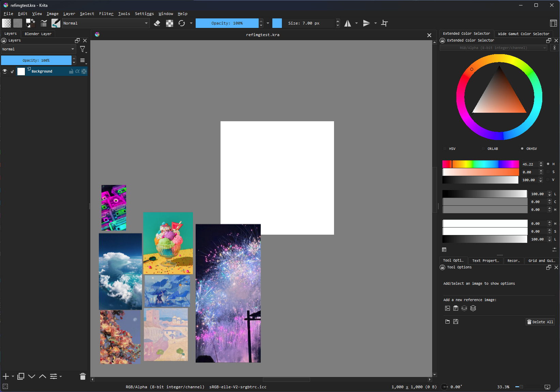Paste a reference image from the clipboard
560x392 pixels.
[x=456, y=308]
